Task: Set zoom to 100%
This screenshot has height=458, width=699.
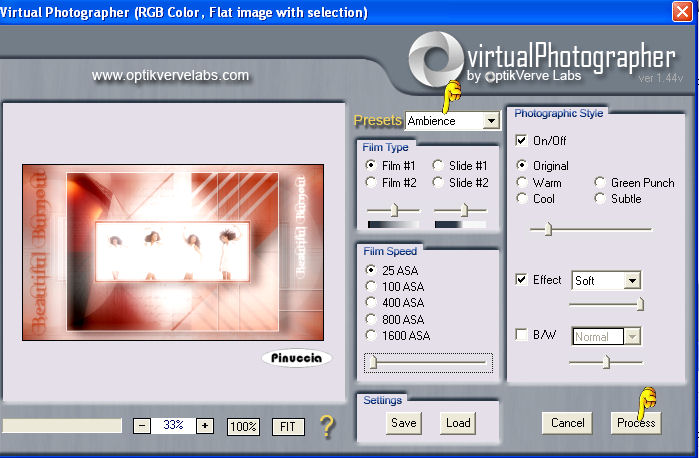Action: click(x=243, y=427)
